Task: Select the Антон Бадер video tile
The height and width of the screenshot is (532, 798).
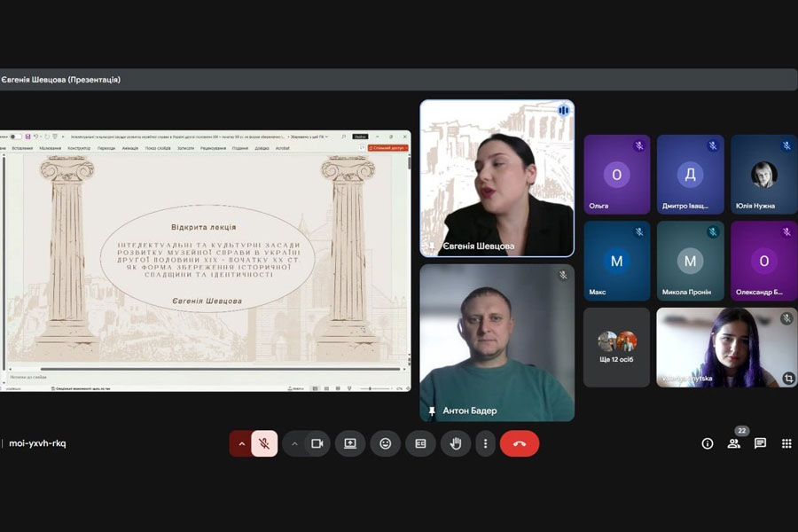Action: [497, 342]
